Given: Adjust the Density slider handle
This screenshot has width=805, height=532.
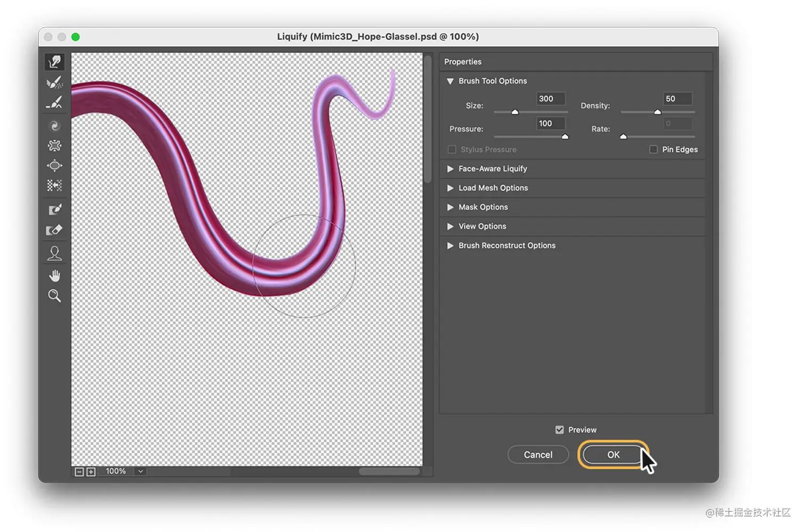Looking at the screenshot, I should pyautogui.click(x=658, y=112).
